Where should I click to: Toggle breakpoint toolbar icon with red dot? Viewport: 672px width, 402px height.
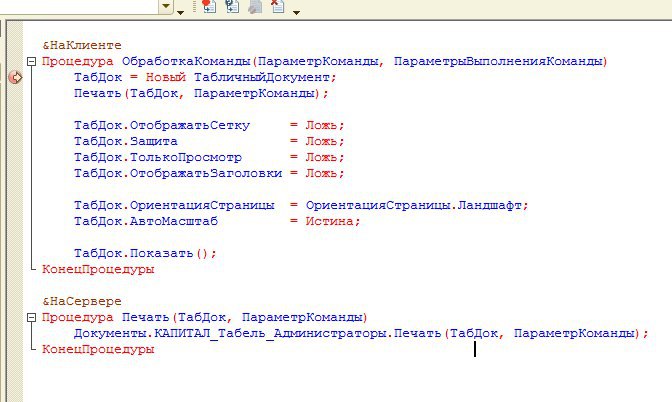(209, 6)
